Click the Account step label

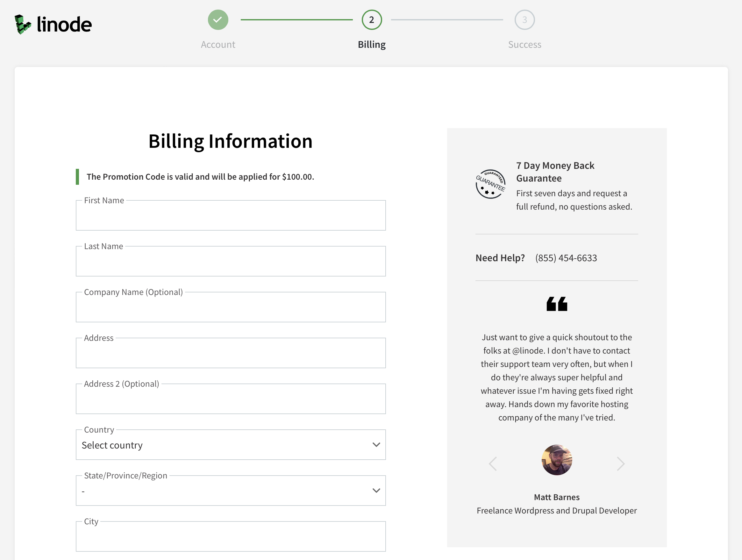(218, 45)
